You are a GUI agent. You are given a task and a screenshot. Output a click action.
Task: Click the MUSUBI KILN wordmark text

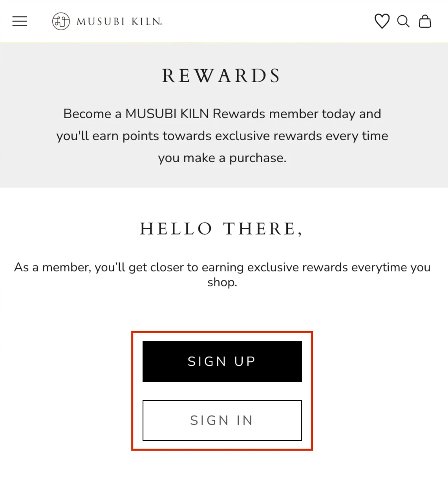(119, 22)
